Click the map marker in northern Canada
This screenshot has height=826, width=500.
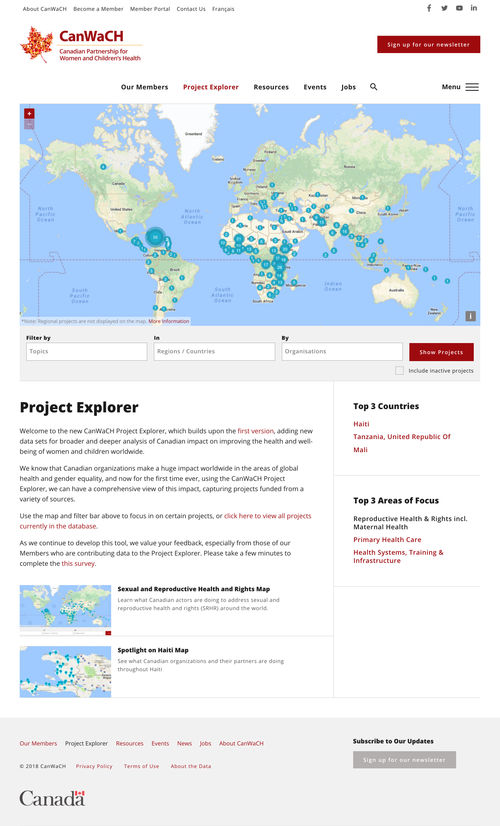(103, 166)
